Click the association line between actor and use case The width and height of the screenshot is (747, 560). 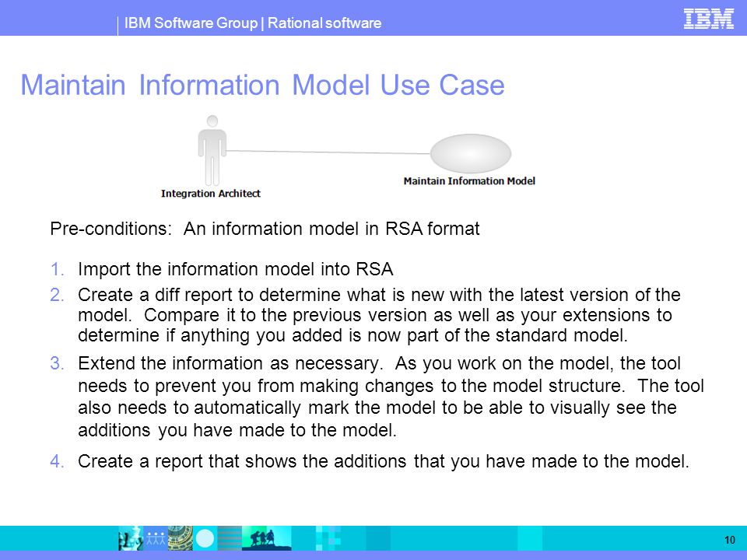328,152
